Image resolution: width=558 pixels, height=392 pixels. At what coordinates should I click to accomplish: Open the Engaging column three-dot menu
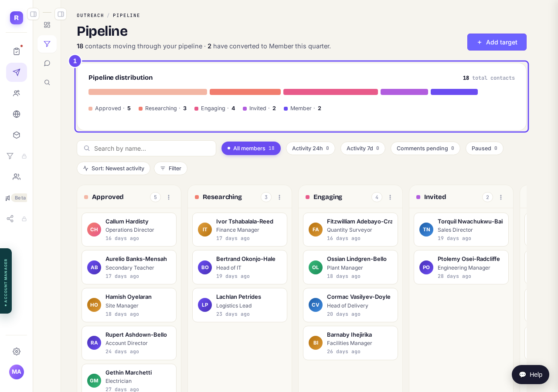(x=390, y=197)
